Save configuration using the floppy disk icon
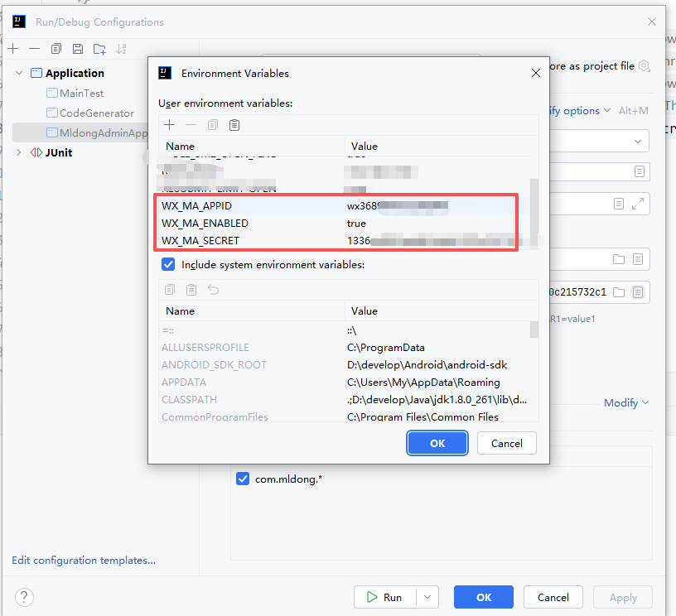Screen dimensions: 676x616 tap(78, 49)
